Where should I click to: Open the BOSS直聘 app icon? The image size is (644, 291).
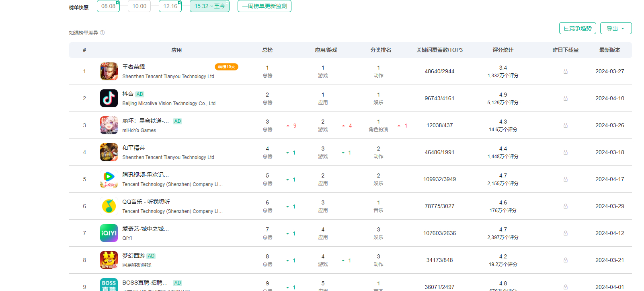109,285
